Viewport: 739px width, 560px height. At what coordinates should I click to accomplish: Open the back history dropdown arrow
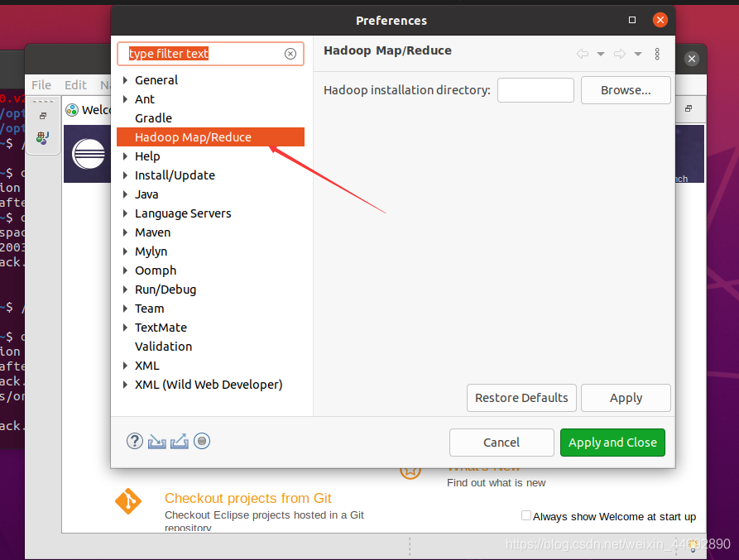coord(601,54)
